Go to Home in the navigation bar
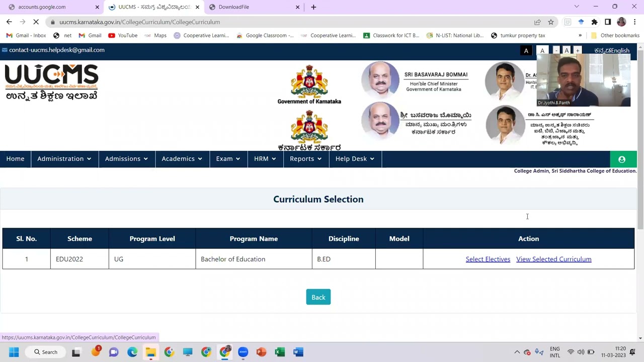The width and height of the screenshot is (644, 362). click(15, 159)
